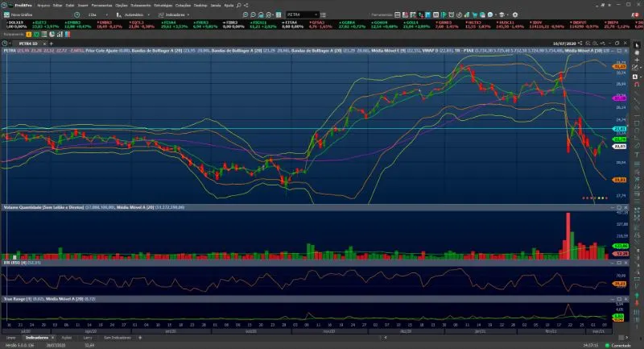
Task: Maximize the Volume Quantidade indicator panel
Action: click(619, 208)
